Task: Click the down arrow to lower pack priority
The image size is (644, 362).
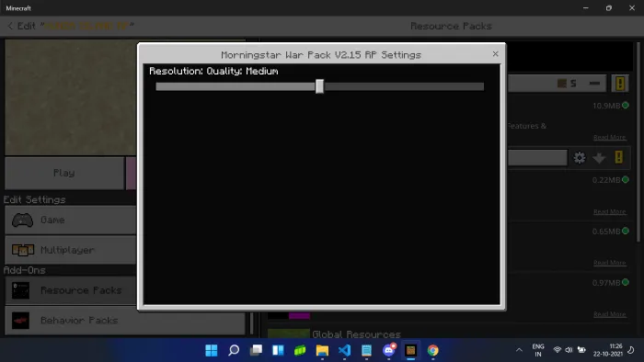Action: point(599,157)
